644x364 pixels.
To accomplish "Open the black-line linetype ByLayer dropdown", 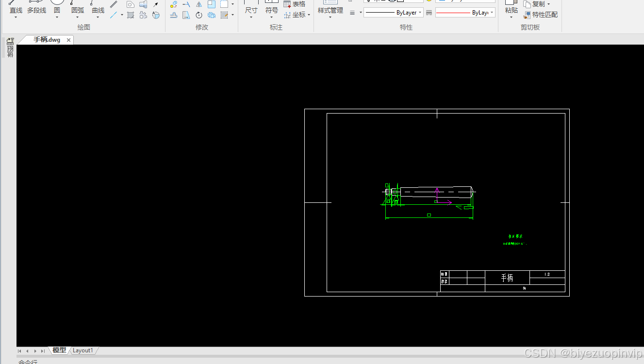I will pyautogui.click(x=393, y=13).
